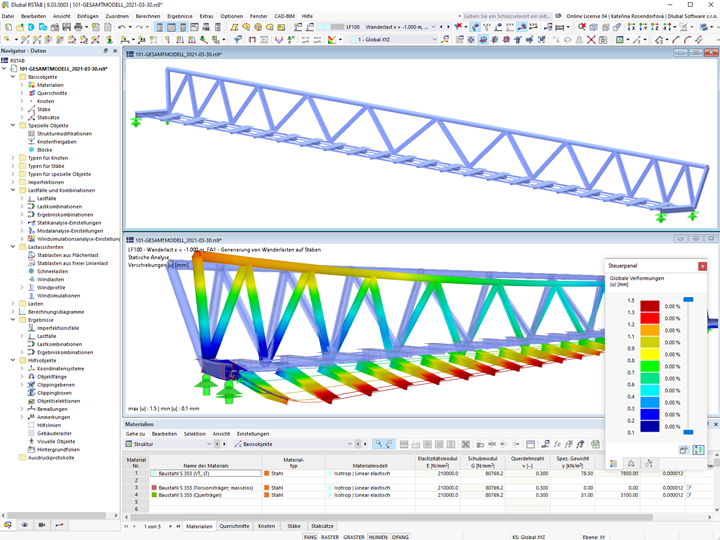Toggle RASTER in status bar
Viewport: 720px width, 540px height.
point(330,537)
